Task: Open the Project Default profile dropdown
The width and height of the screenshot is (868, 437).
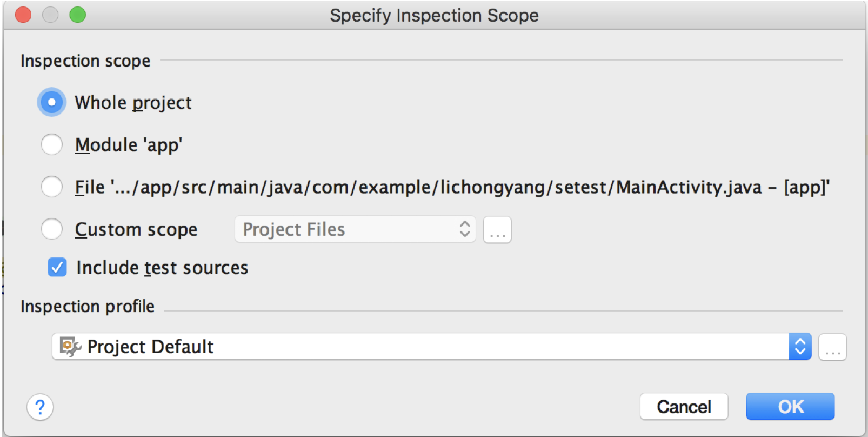Action: (x=432, y=347)
